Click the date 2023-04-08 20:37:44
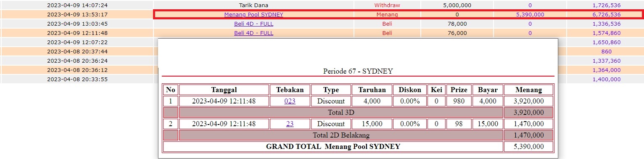The image size is (644, 159). (x=77, y=51)
